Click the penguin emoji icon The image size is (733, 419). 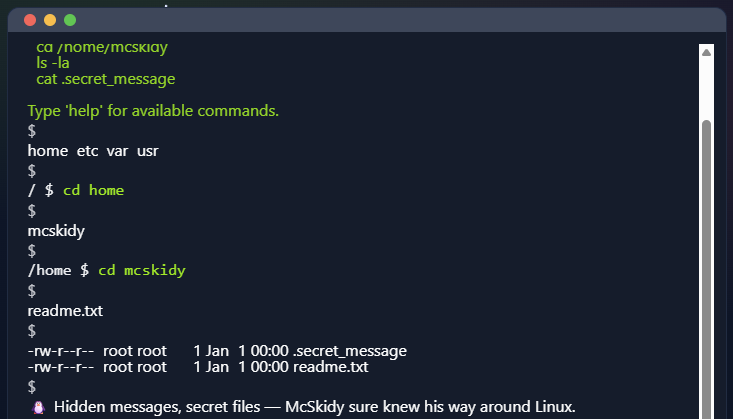click(x=38, y=407)
